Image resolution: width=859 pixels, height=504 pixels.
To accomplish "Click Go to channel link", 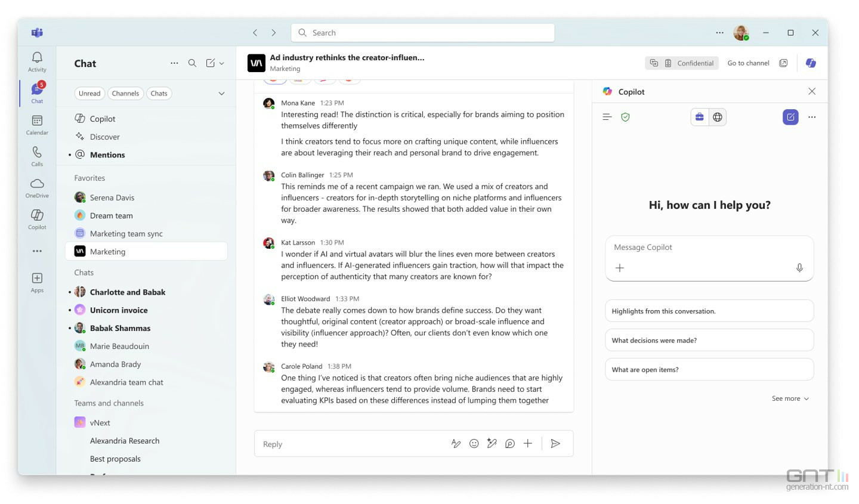I will pos(748,63).
